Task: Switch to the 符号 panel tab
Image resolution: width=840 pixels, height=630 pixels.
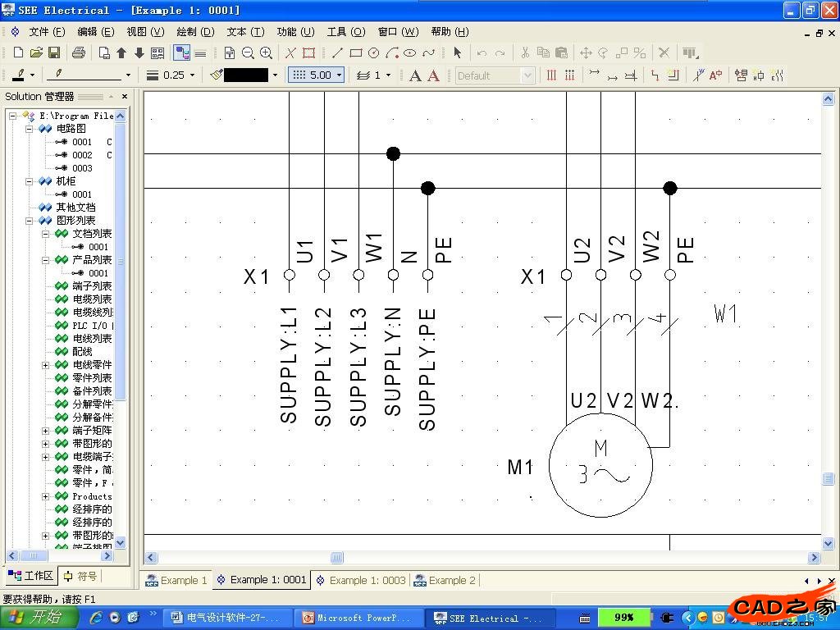Action: click(80, 576)
